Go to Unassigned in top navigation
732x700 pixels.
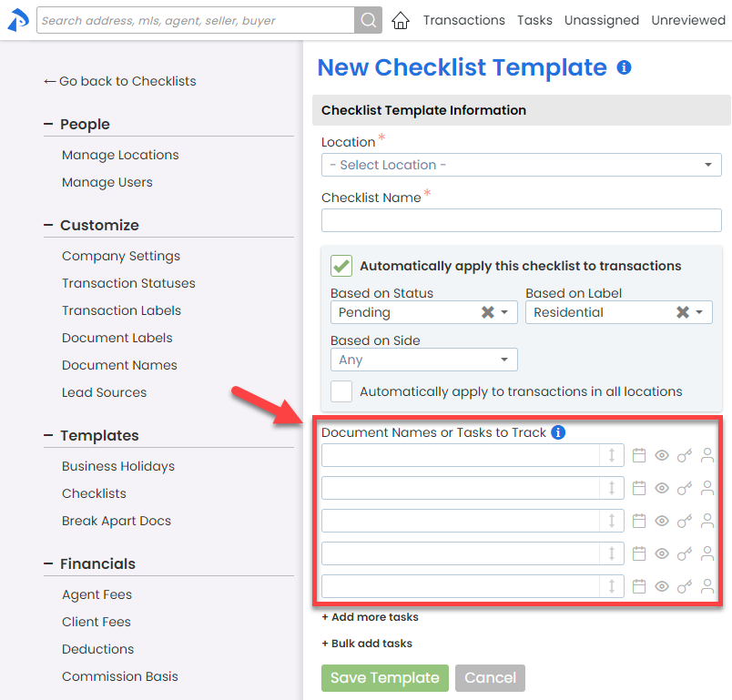[x=601, y=20]
